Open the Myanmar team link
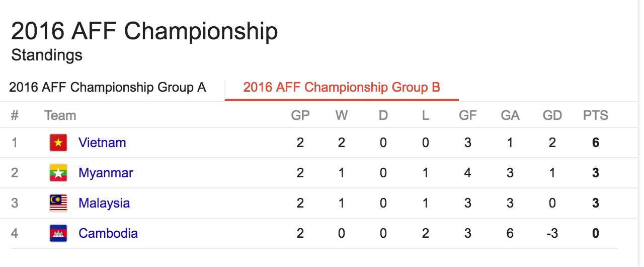 106,173
